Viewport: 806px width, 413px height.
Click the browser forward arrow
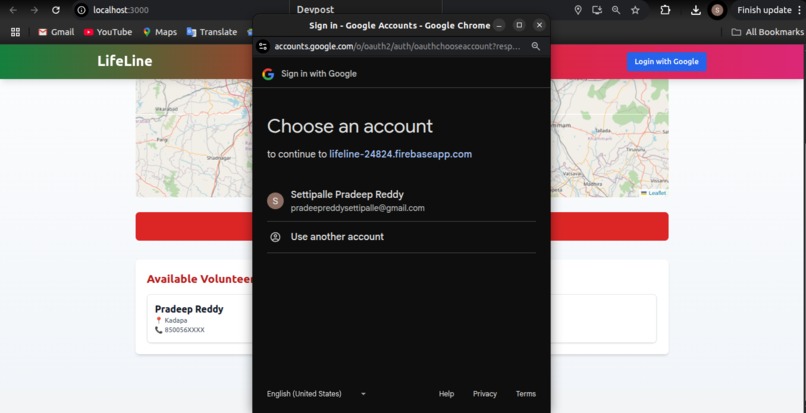coord(34,10)
